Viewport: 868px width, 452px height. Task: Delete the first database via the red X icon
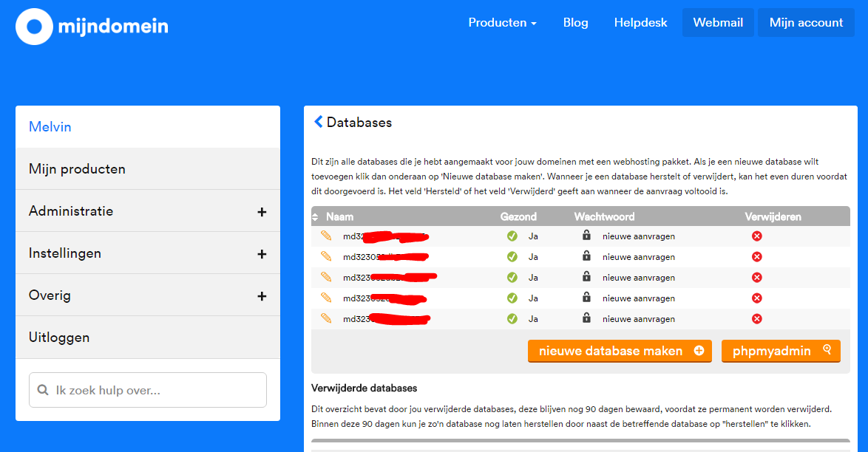coord(756,236)
